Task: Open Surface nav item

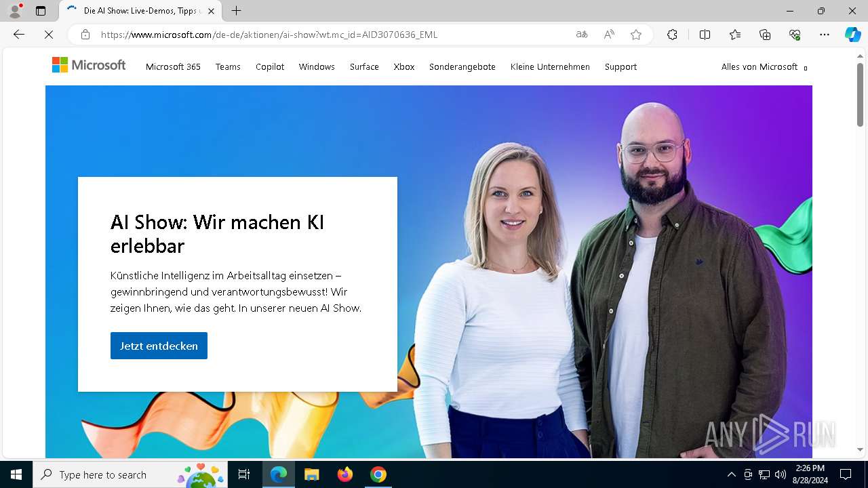Action: (364, 66)
